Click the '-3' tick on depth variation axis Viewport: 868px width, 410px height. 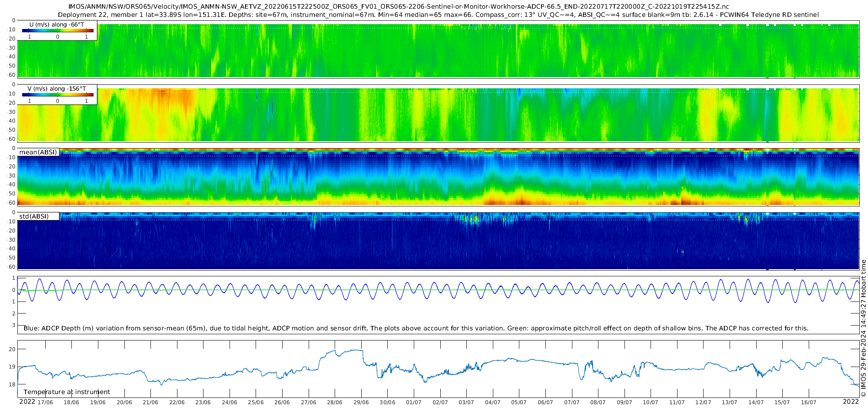coord(13,325)
